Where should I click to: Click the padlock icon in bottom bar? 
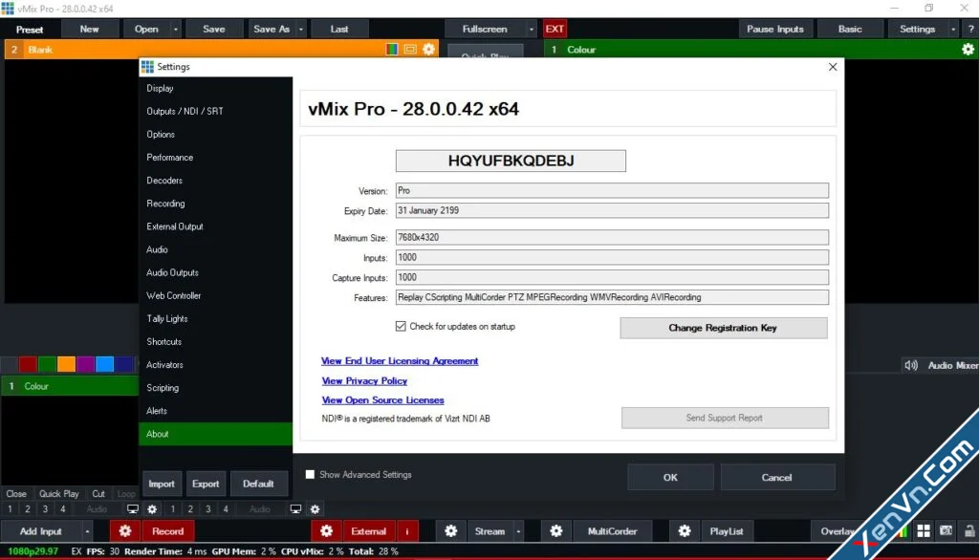click(969, 531)
